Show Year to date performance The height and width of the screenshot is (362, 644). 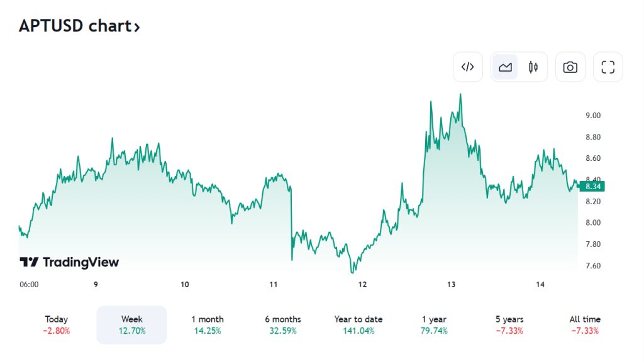[x=358, y=325]
